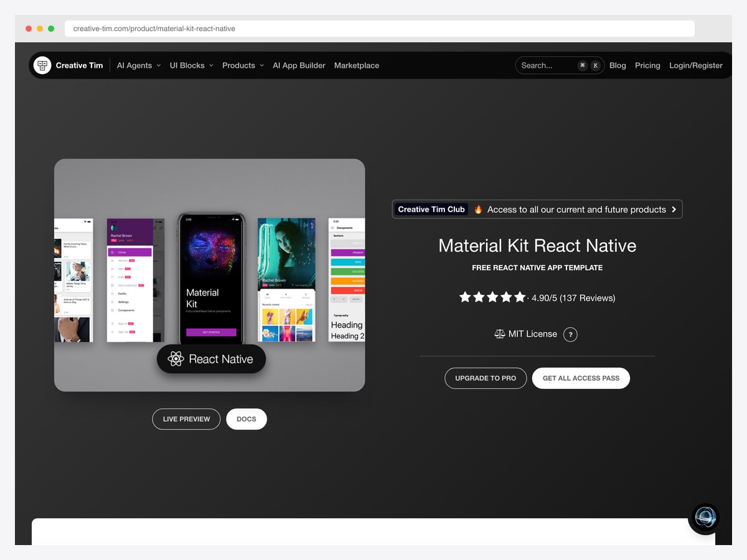Open the Blog link
This screenshot has height=560, width=747.
[x=618, y=65]
